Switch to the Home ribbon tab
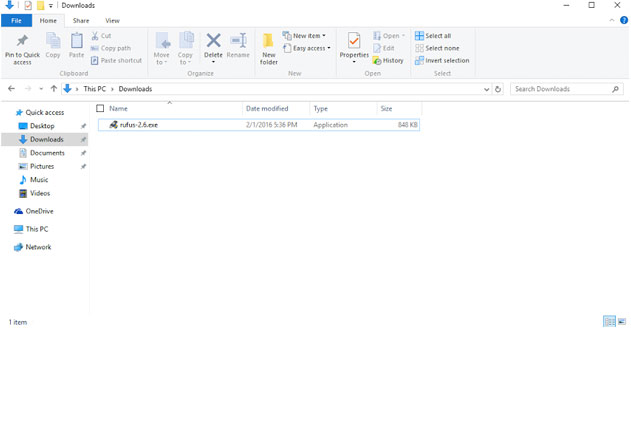 [48, 21]
